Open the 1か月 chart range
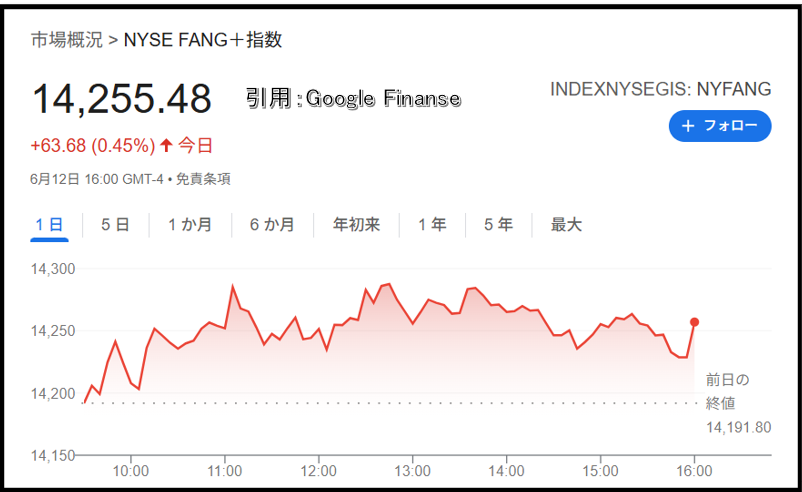This screenshot has width=802, height=492. pyautogui.click(x=190, y=225)
